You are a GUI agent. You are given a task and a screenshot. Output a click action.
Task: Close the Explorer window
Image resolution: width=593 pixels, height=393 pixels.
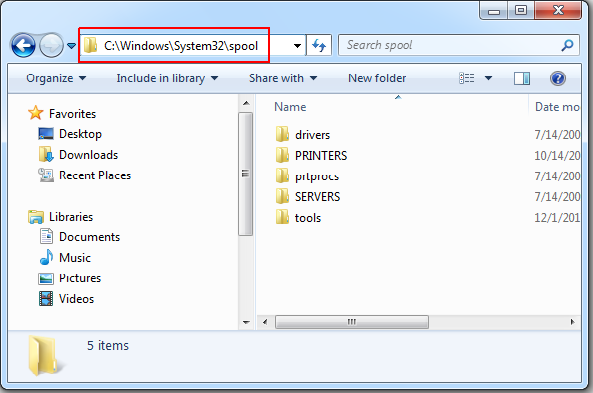click(558, 10)
